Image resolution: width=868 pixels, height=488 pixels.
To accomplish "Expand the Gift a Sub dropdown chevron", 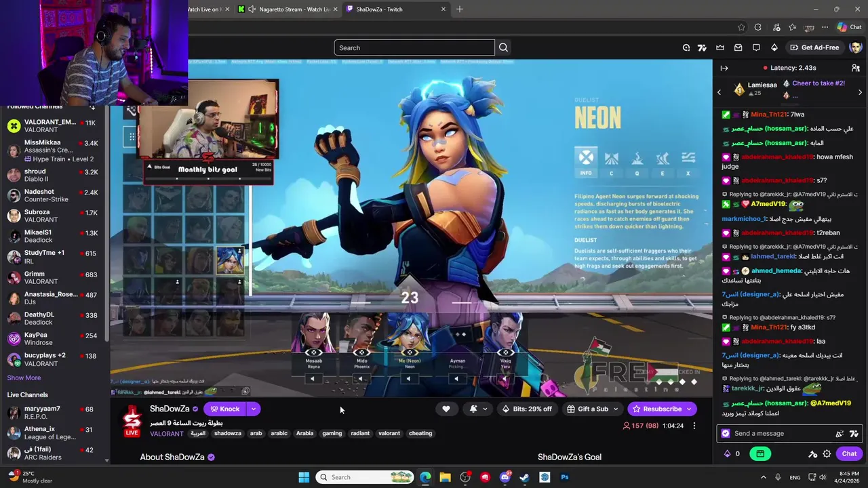I will point(616,409).
